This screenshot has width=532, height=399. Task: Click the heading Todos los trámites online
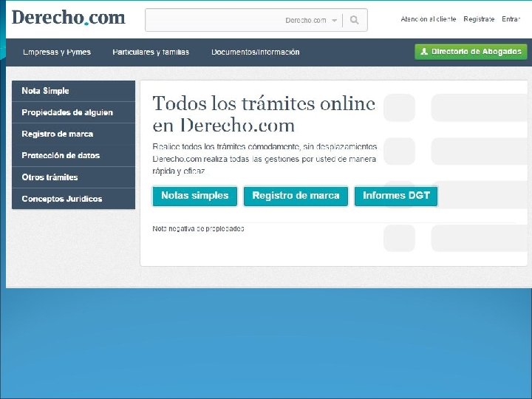tap(264, 103)
